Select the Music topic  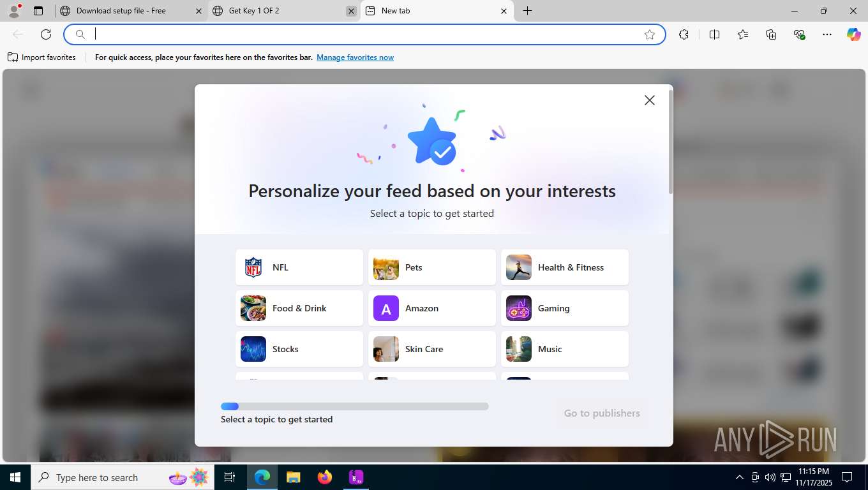click(565, 349)
